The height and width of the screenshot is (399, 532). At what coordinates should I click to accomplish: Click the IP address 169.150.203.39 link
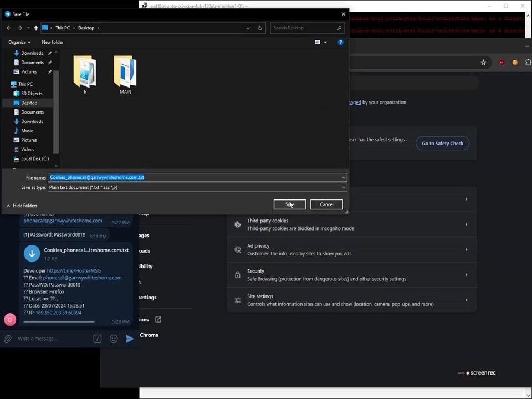pyautogui.click(x=58, y=313)
